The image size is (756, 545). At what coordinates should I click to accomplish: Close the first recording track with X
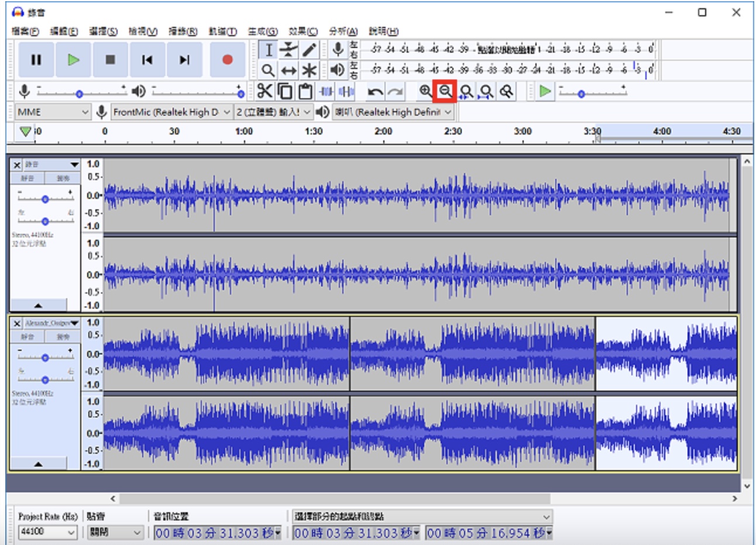[x=17, y=165]
